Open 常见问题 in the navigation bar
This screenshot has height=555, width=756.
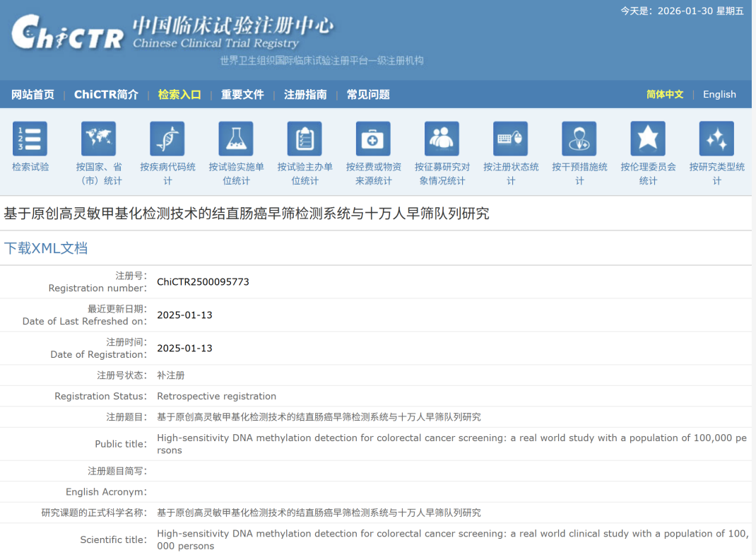[x=368, y=95]
